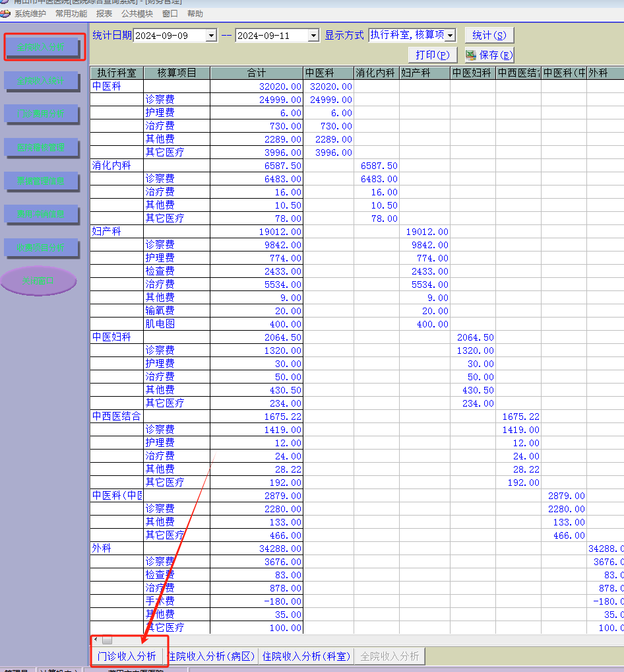Expand the start date 2024-09-09 dropdown arrow

point(211,35)
